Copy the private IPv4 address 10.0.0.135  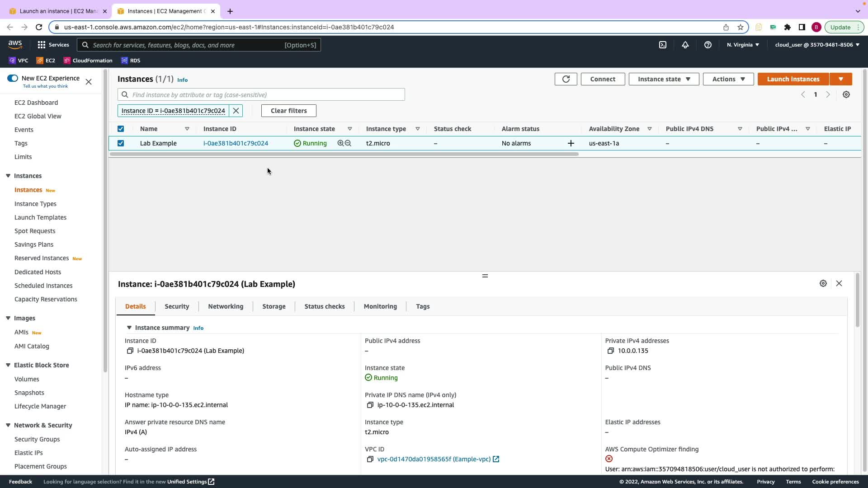(610, 351)
